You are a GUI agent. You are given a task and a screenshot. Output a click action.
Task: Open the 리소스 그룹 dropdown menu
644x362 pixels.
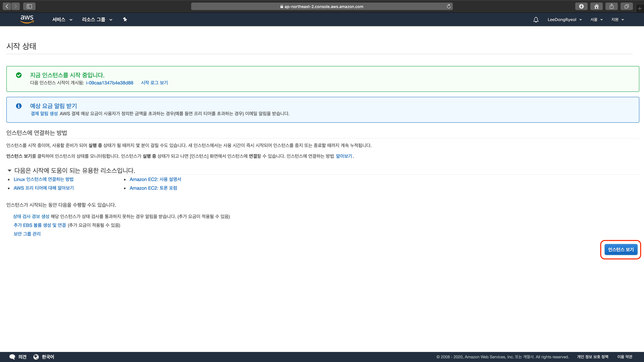coord(97,19)
